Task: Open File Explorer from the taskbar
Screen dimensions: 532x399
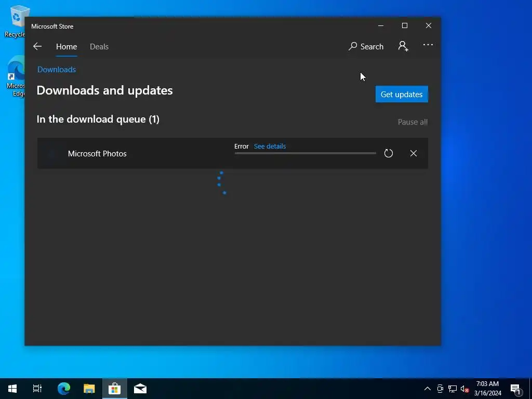Action: pos(89,389)
